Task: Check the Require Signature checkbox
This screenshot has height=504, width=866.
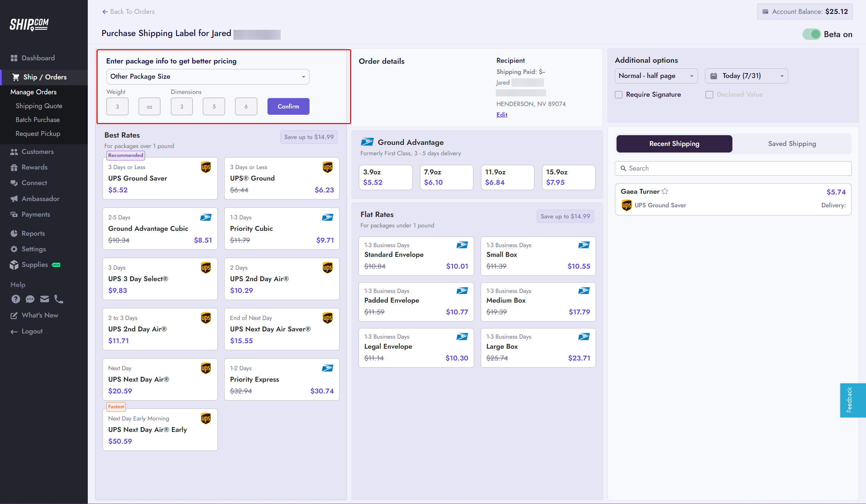Action: (x=619, y=94)
